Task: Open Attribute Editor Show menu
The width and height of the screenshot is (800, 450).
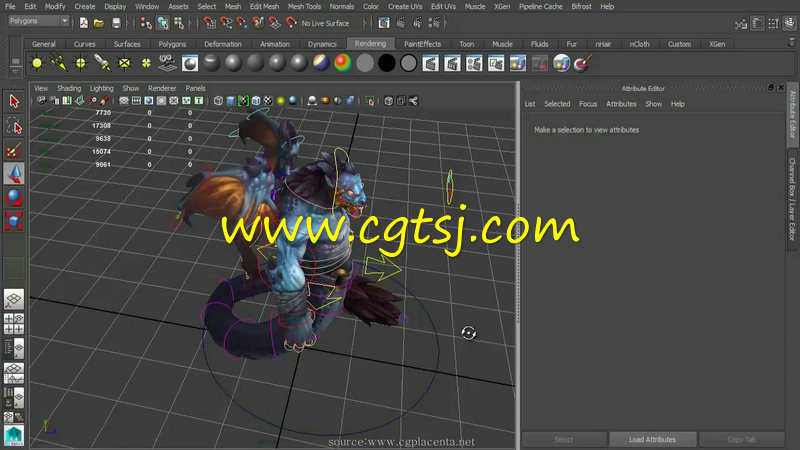Action: point(654,104)
